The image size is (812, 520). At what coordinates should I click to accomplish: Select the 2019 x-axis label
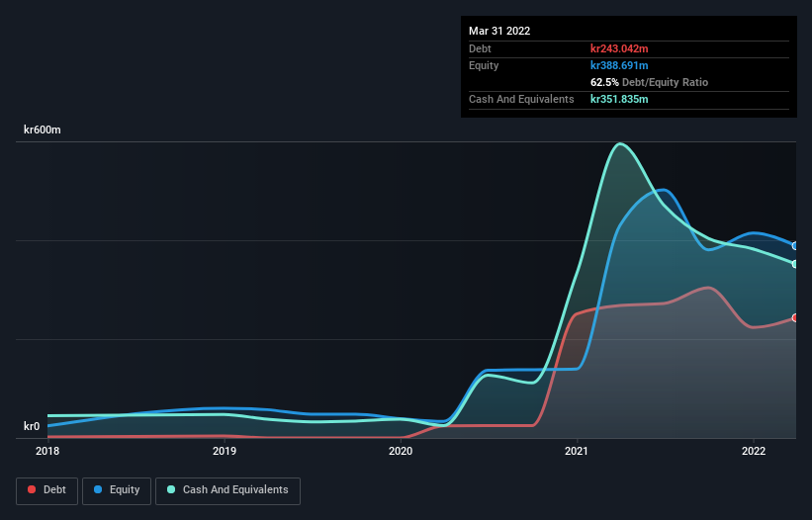click(x=225, y=451)
